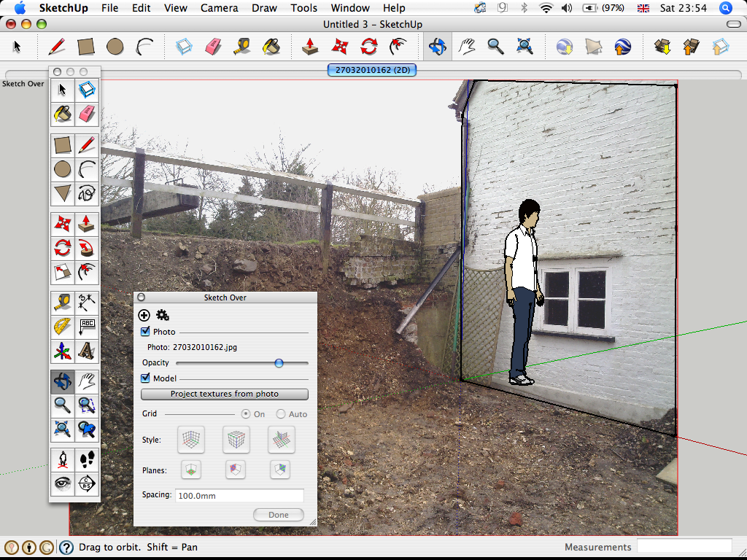
Task: Select the 3D Text tool
Action: tap(87, 351)
